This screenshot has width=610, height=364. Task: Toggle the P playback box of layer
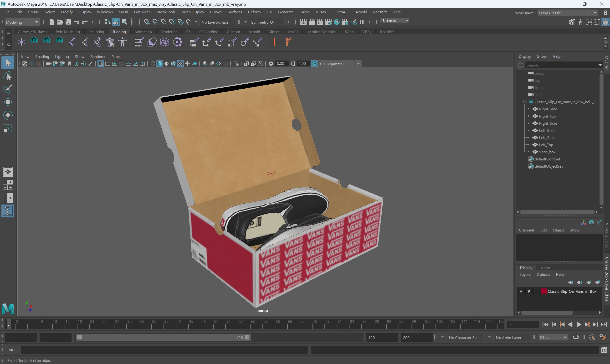pos(529,291)
